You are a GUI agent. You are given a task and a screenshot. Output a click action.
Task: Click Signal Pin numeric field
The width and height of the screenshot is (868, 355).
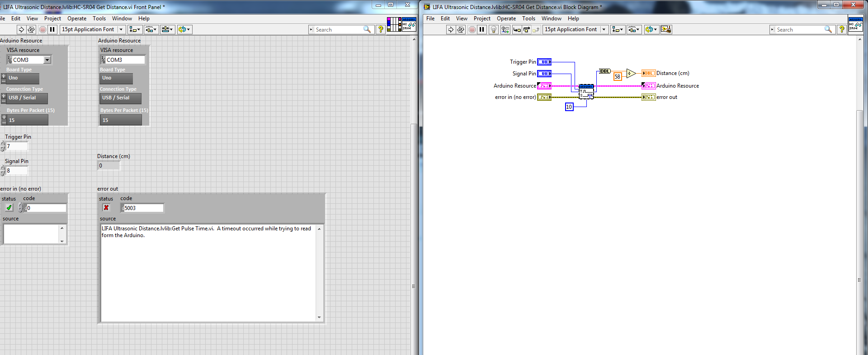[17, 171]
